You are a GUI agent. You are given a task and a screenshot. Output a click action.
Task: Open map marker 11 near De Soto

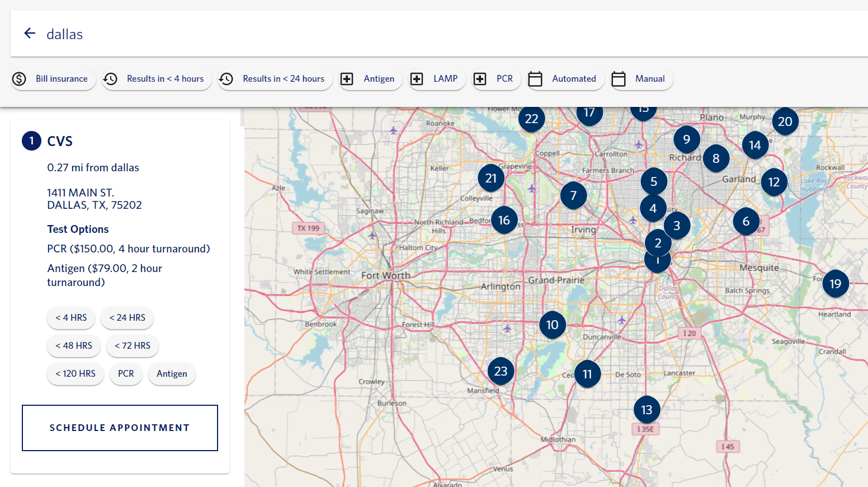pyautogui.click(x=587, y=374)
